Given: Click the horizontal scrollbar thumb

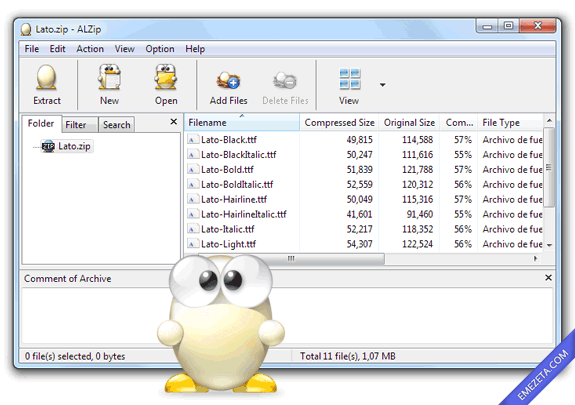Looking at the screenshot, I should [291, 258].
